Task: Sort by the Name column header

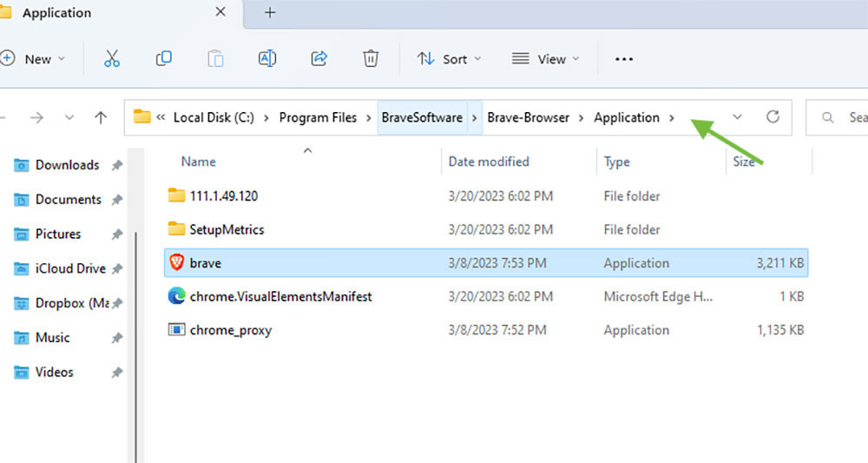Action: (x=198, y=162)
